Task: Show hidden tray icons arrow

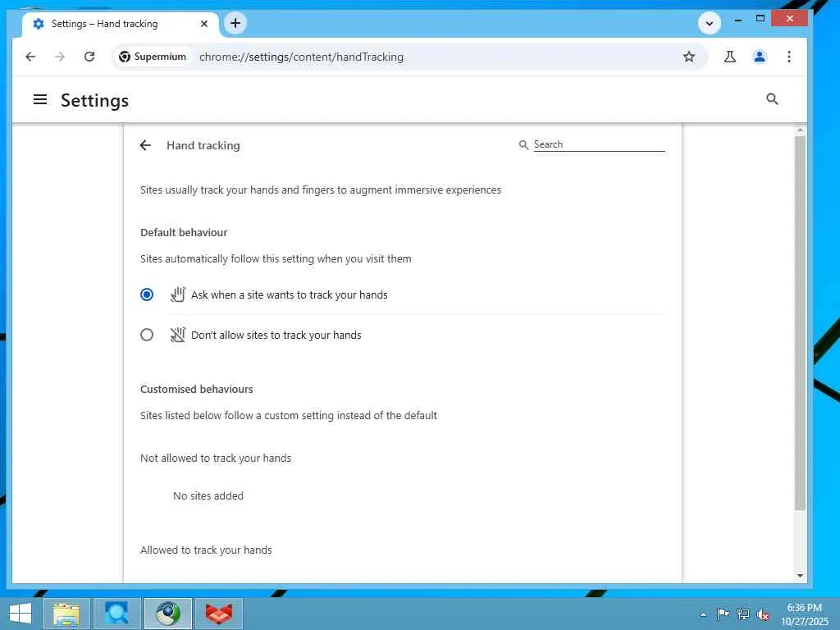Action: (703, 614)
